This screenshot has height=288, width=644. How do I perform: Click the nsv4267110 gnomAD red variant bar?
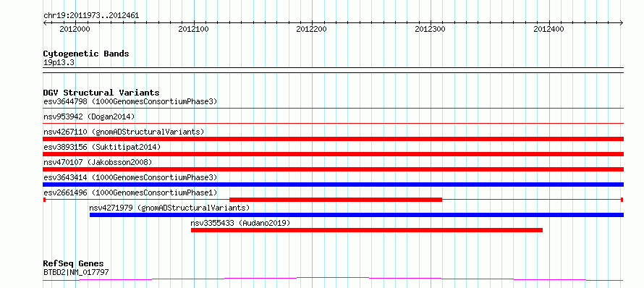click(334, 139)
